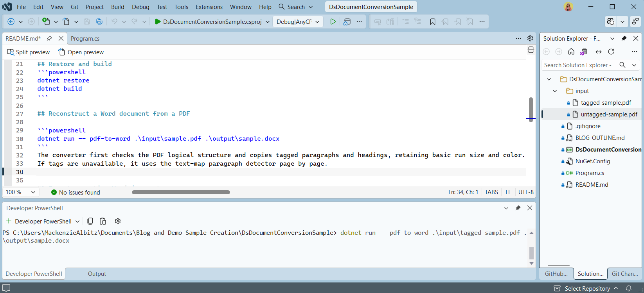Pin the Developer PowerShell panel
Image resolution: width=644 pixels, height=293 pixels.
click(518, 208)
